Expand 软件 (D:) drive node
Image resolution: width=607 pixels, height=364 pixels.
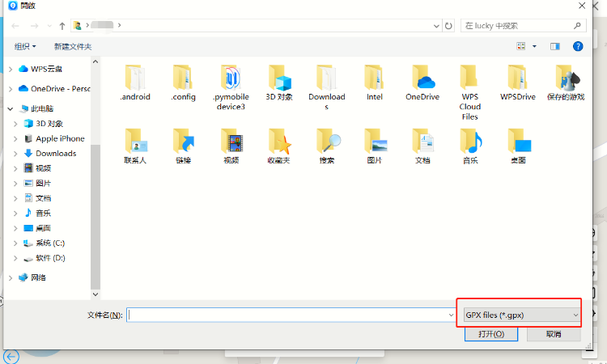15,258
